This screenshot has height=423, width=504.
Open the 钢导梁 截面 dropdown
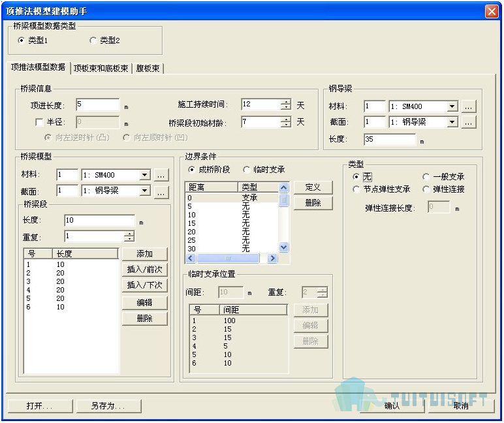pyautogui.click(x=452, y=122)
